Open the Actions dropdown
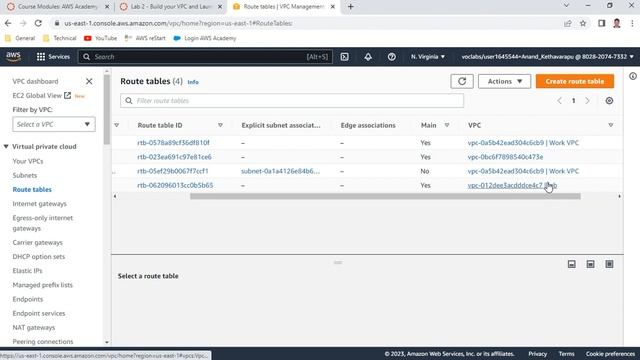The image size is (640, 360). pos(504,81)
